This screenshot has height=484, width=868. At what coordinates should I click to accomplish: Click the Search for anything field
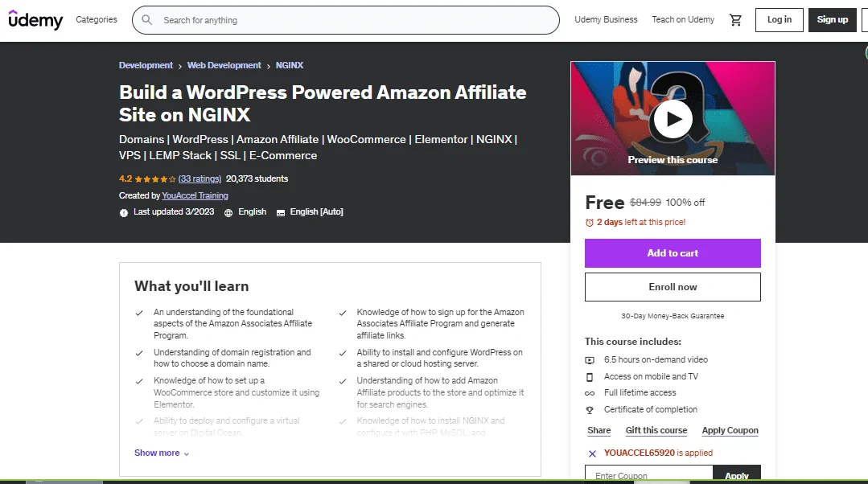point(345,20)
